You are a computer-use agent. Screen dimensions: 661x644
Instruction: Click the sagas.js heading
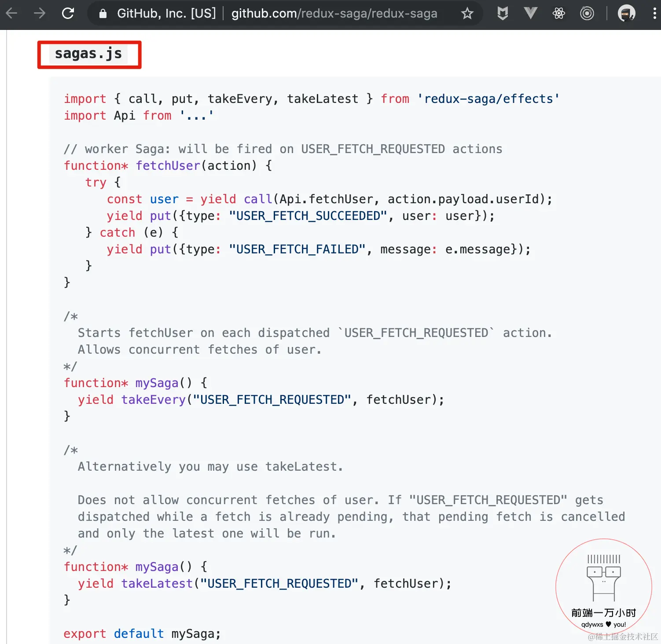coord(88,54)
